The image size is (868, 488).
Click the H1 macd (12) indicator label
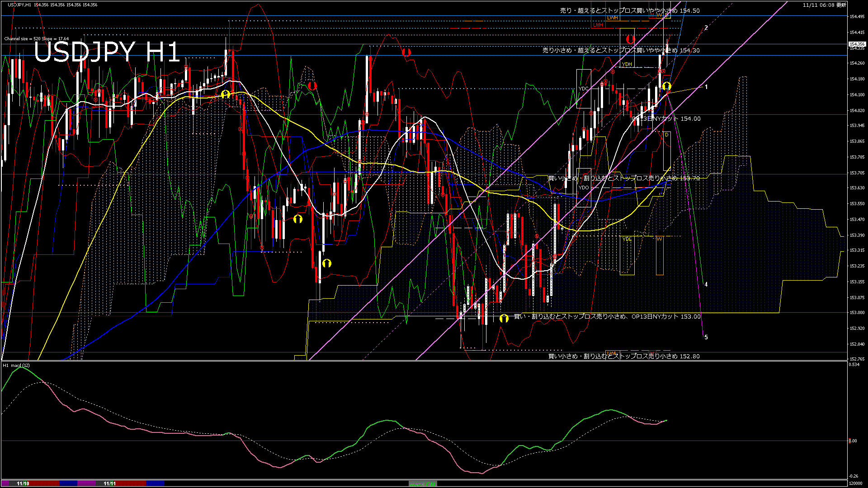(16, 365)
